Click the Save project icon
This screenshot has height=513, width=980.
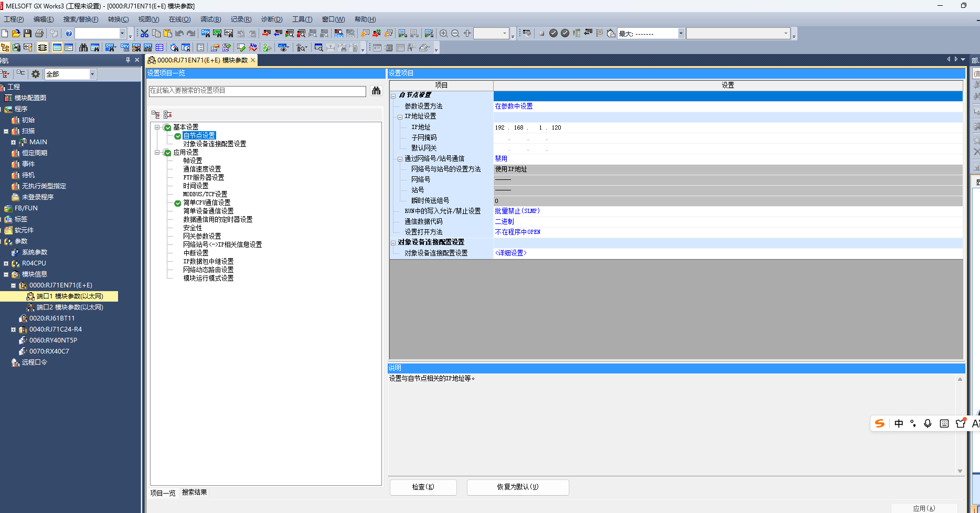click(27, 34)
